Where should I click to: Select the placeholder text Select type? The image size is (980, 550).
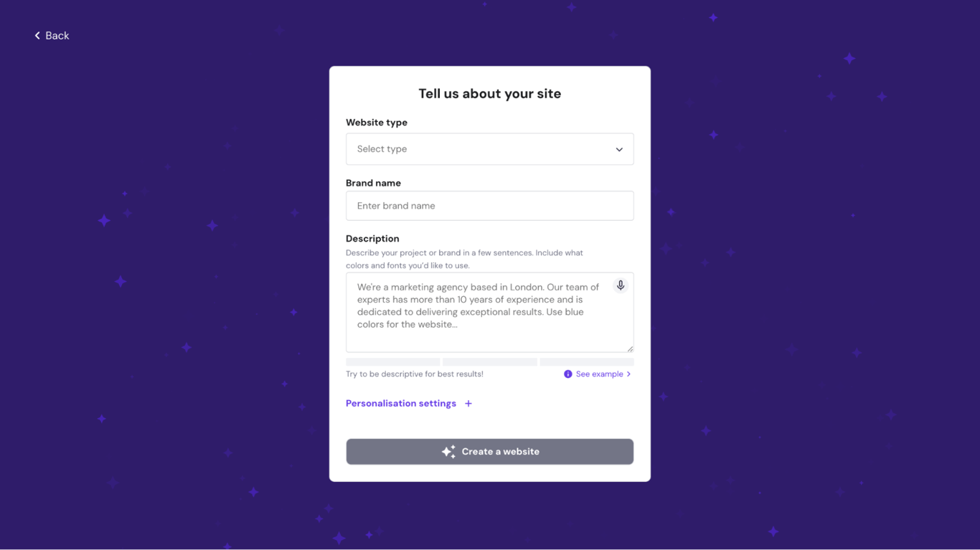(x=381, y=148)
